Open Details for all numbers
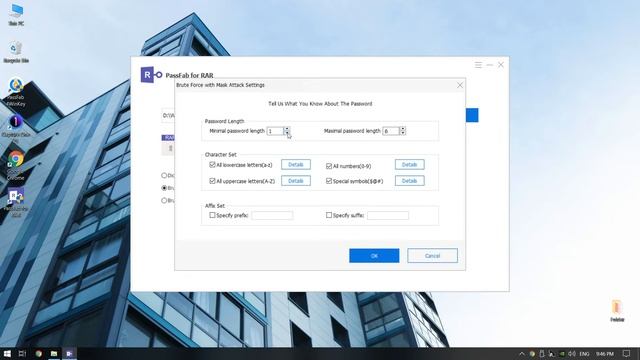 pyautogui.click(x=409, y=164)
